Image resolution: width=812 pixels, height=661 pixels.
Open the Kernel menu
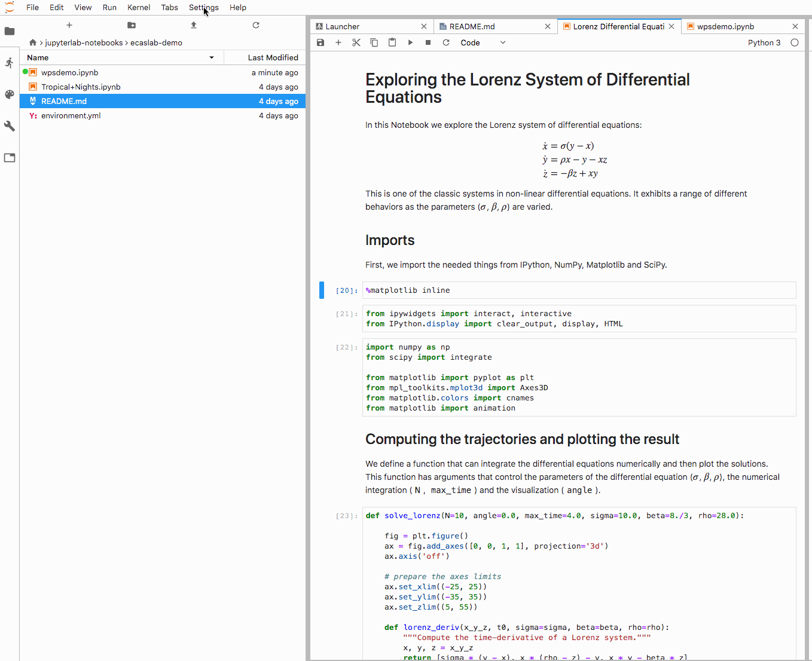tap(139, 7)
